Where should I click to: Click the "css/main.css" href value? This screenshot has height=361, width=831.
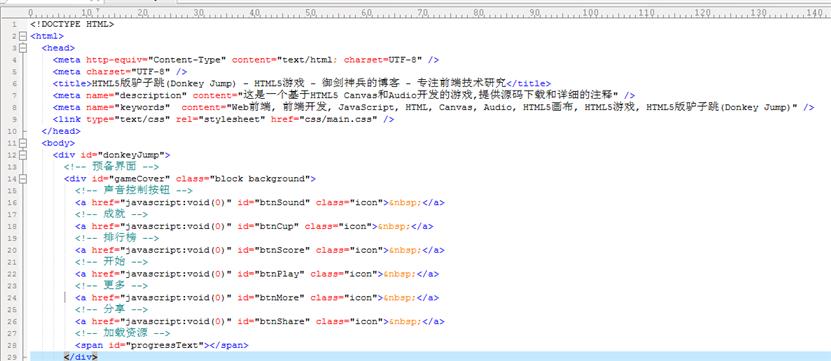[339, 119]
